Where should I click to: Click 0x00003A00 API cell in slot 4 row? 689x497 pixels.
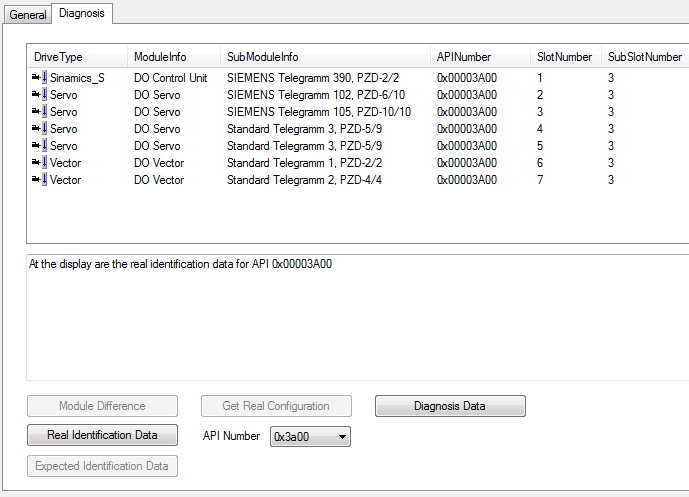(467, 129)
